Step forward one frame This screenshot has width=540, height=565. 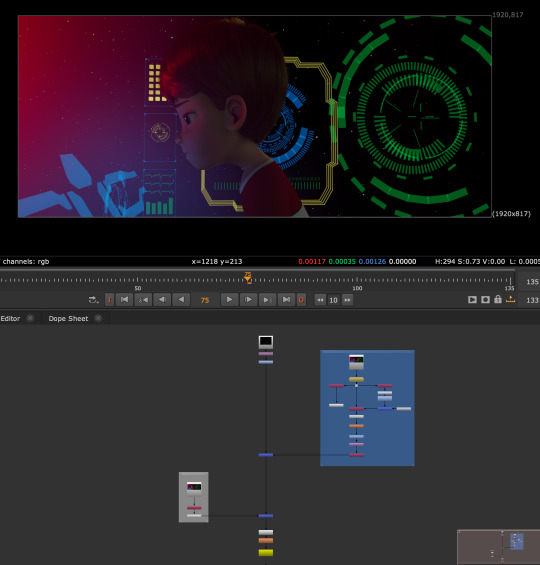click(248, 300)
